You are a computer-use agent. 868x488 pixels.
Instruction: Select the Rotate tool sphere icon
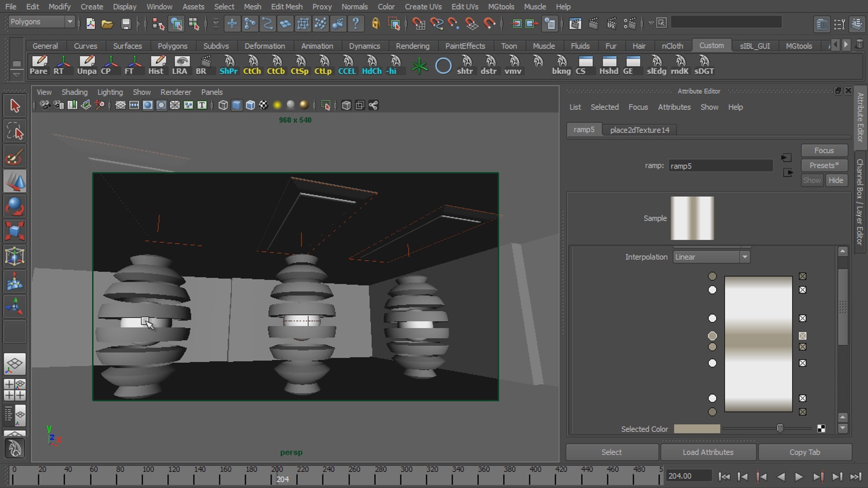tap(14, 206)
